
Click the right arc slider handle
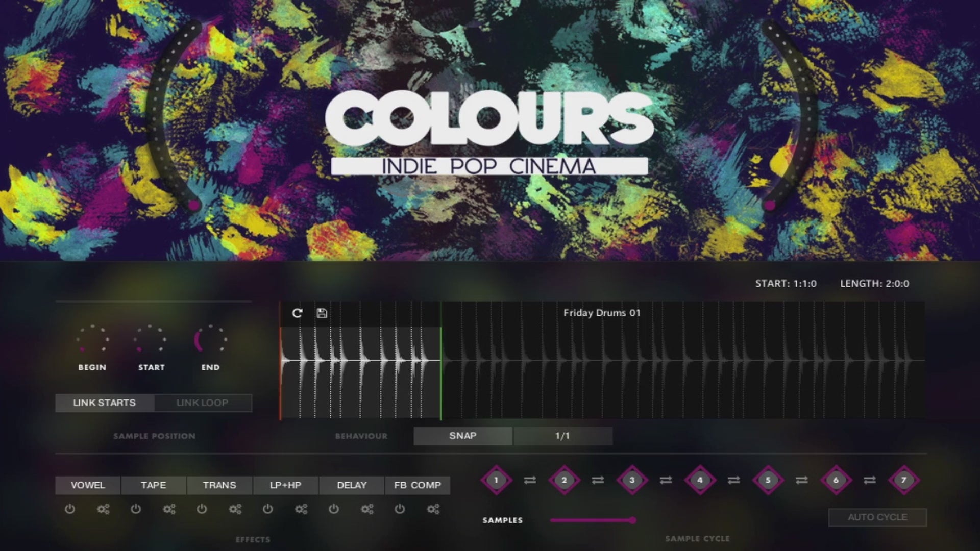point(770,205)
